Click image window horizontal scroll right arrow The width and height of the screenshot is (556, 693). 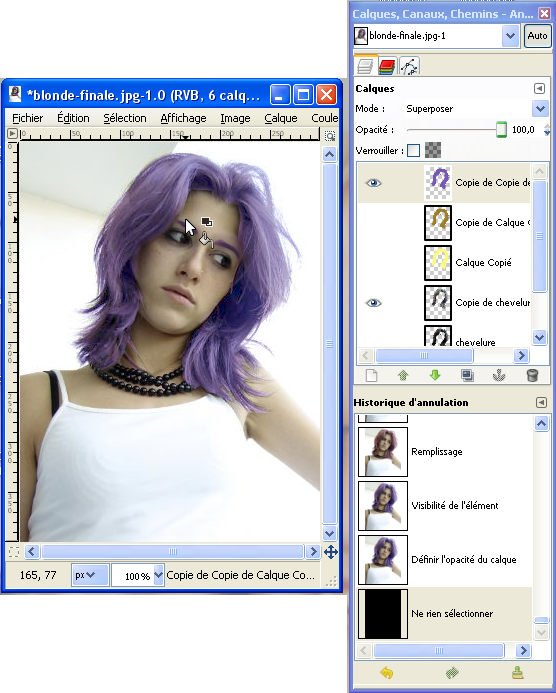pyautogui.click(x=313, y=552)
